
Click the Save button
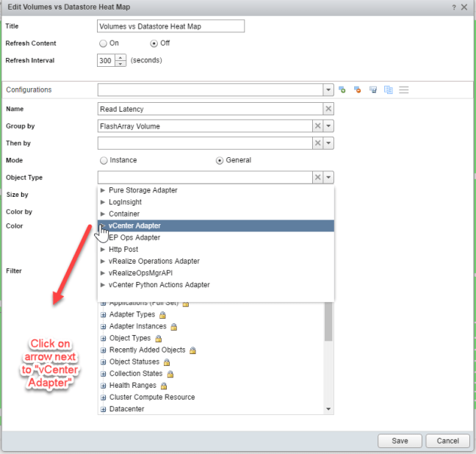[x=400, y=441]
